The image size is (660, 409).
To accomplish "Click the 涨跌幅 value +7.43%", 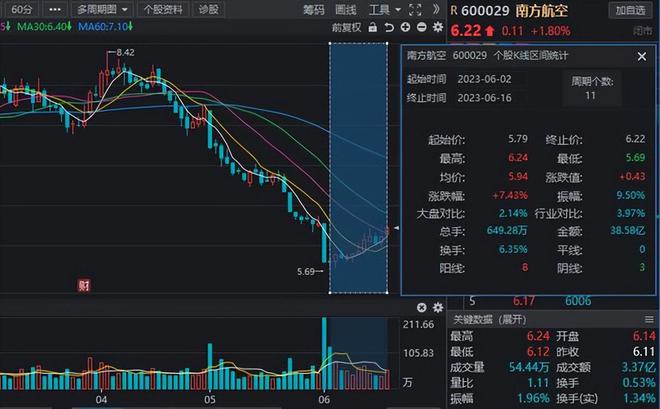I will click(x=510, y=195).
